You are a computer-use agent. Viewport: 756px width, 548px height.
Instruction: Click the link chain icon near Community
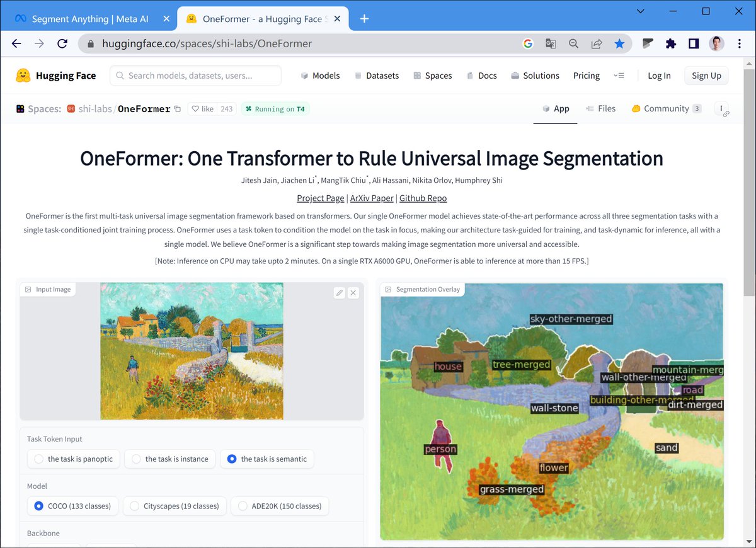click(x=726, y=114)
